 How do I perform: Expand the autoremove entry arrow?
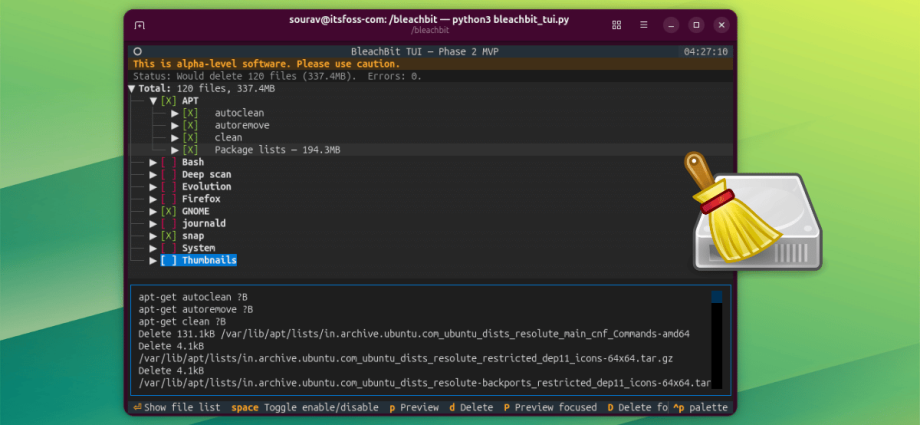175,126
